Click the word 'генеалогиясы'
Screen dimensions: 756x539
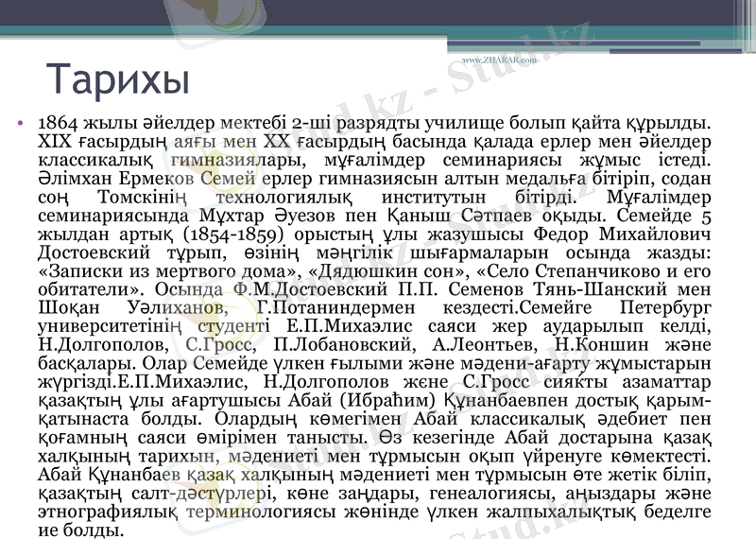(x=490, y=494)
